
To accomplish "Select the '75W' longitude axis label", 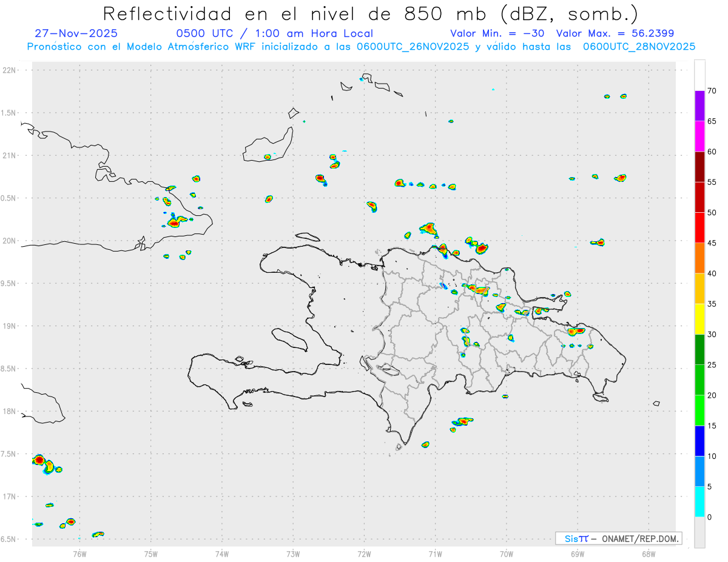I will pyautogui.click(x=151, y=554).
